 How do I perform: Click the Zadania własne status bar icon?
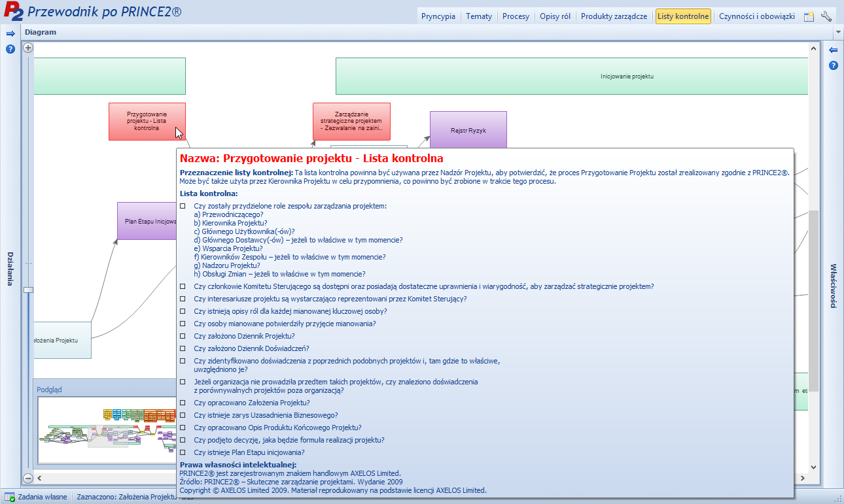(10, 497)
